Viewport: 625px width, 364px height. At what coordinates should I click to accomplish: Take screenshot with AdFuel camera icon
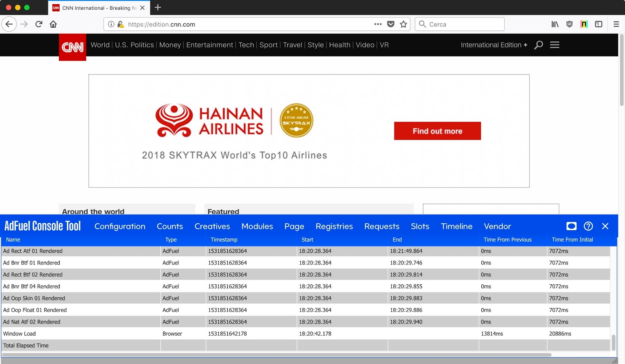coord(571,226)
